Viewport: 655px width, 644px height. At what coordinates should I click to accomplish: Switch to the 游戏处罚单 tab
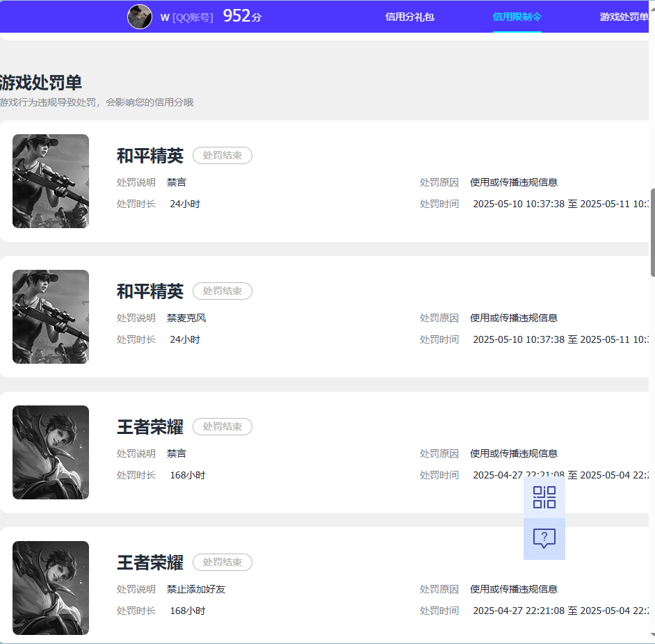pos(624,17)
